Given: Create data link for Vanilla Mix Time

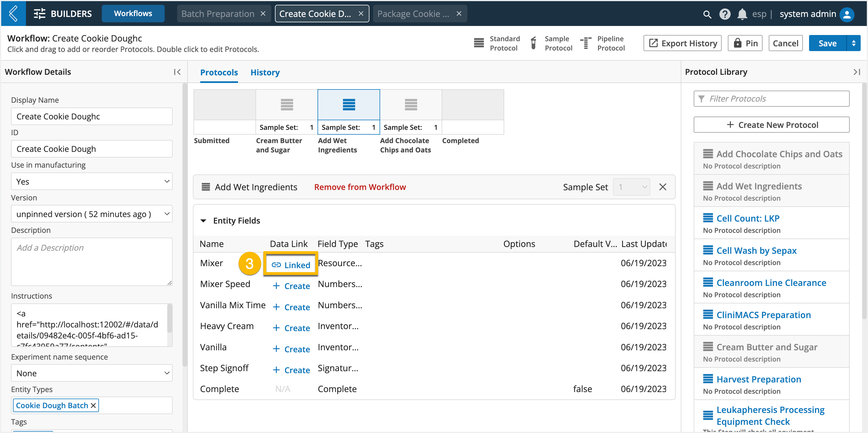Looking at the screenshot, I should [x=291, y=307].
